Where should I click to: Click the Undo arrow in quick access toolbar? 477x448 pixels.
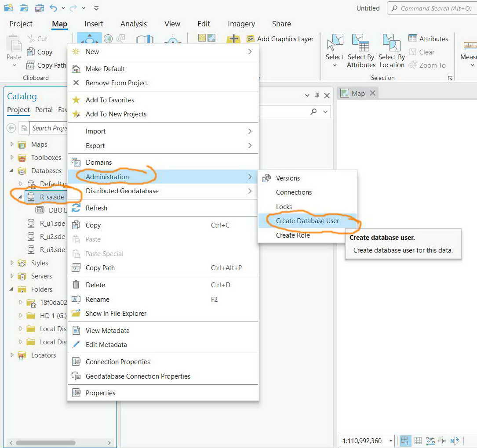pyautogui.click(x=54, y=8)
